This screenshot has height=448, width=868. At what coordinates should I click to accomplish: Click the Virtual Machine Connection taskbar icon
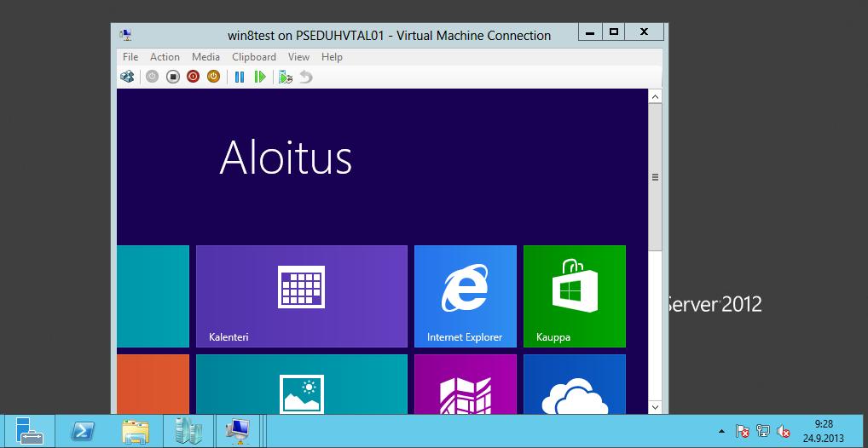click(239, 431)
